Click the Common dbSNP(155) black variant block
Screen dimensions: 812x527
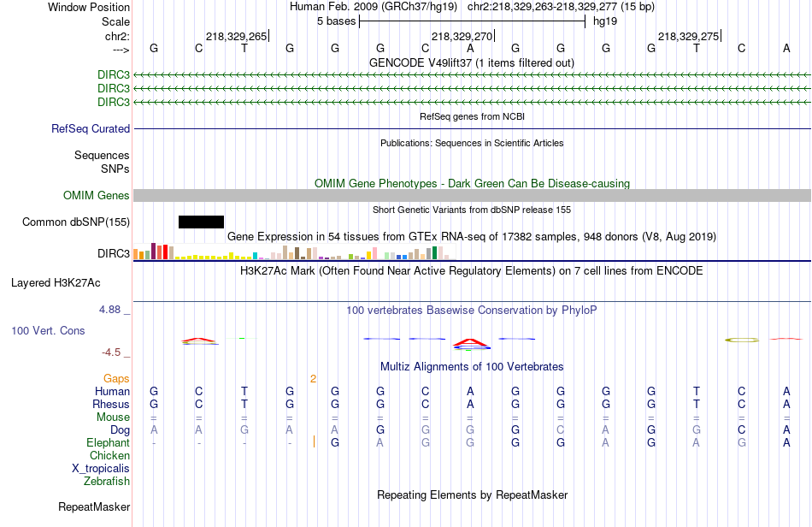pos(201,222)
